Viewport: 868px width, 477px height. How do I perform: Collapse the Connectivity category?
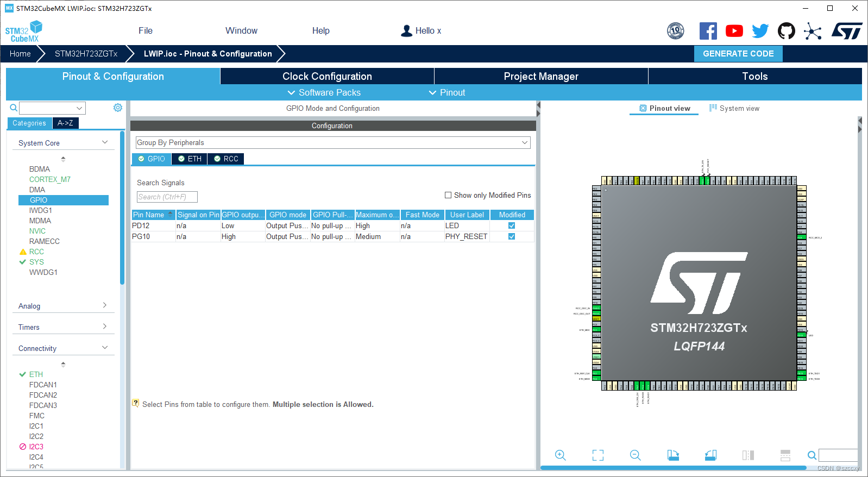click(x=105, y=348)
